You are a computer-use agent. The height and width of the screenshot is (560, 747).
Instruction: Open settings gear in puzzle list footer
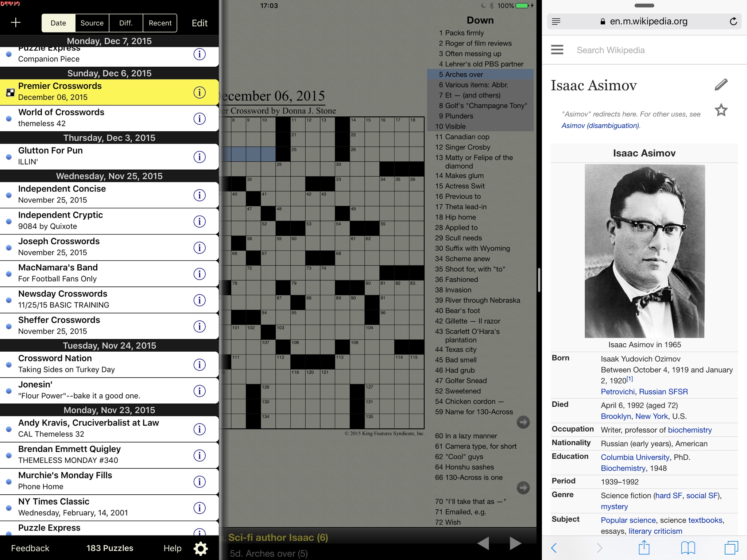201,548
